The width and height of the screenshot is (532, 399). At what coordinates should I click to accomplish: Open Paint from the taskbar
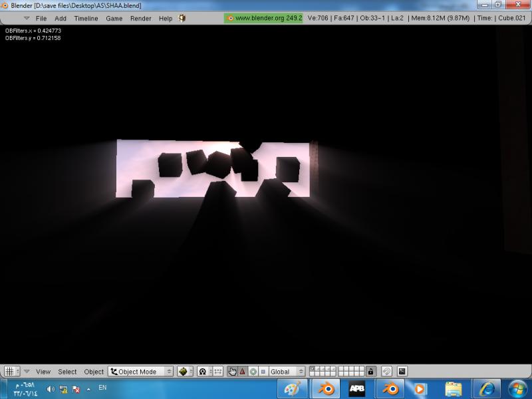point(293,389)
